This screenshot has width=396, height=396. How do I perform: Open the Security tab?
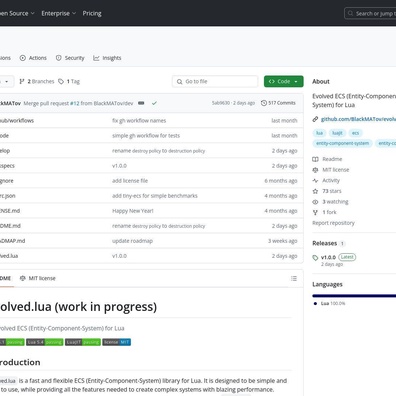tap(70, 58)
